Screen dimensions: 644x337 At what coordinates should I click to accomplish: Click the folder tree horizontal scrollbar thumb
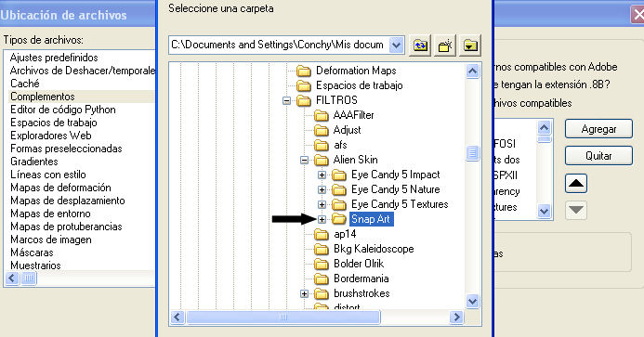(283, 317)
